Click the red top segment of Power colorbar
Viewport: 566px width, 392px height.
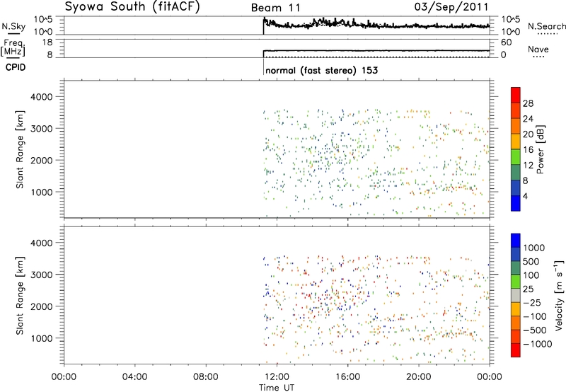pyautogui.click(x=516, y=95)
